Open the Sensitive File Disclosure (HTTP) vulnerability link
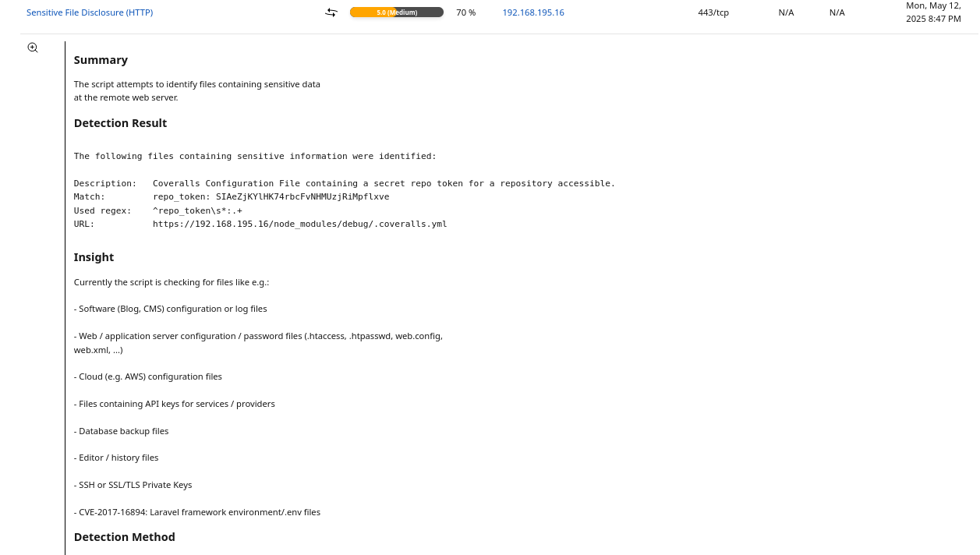This screenshot has height=555, width=980. pyautogui.click(x=90, y=12)
